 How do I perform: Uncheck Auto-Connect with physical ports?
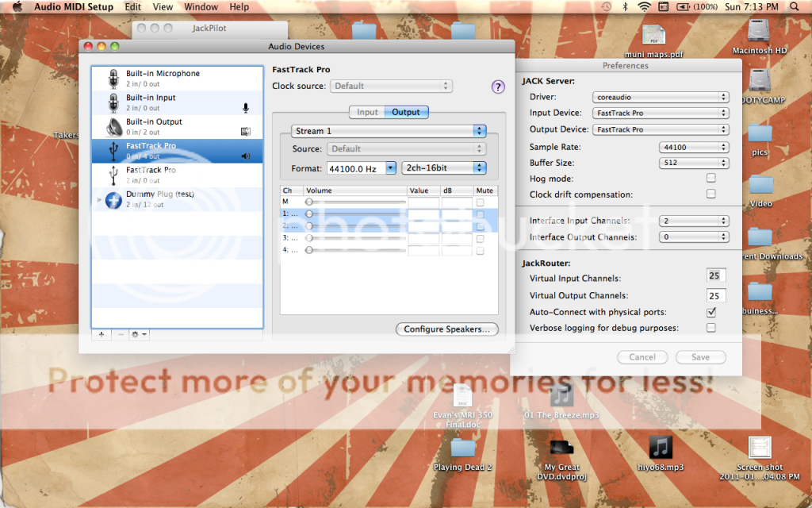(710, 313)
